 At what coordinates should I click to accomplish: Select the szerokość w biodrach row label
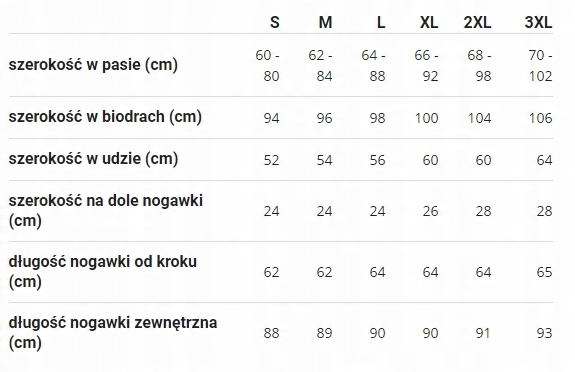click(x=105, y=117)
